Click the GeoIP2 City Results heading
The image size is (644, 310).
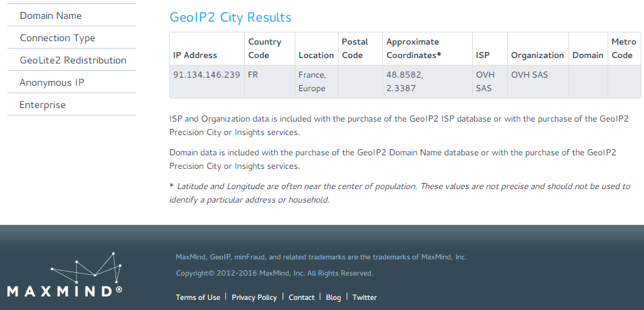pos(231,18)
